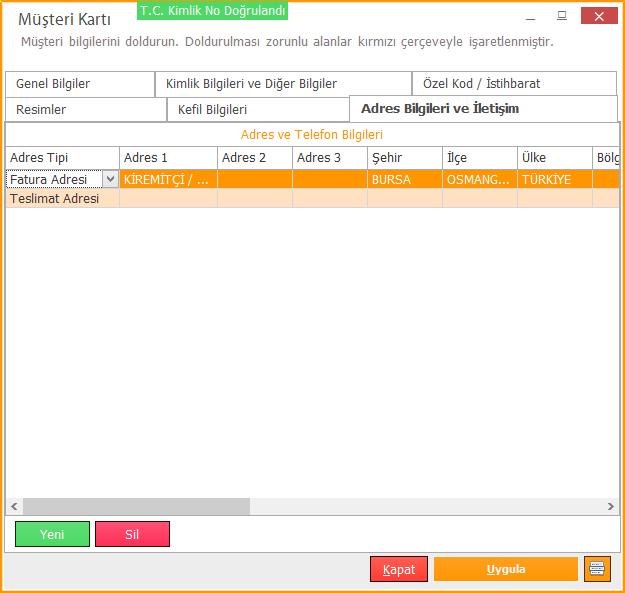Click the Kapat button
Screen dimensions: 625x593
[399, 569]
